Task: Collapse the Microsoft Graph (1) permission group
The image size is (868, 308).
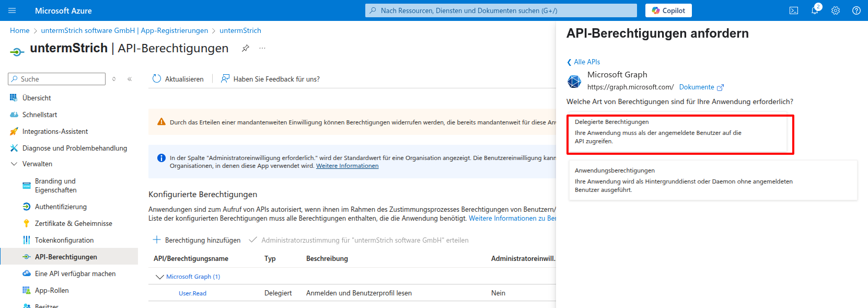Action: [x=160, y=277]
